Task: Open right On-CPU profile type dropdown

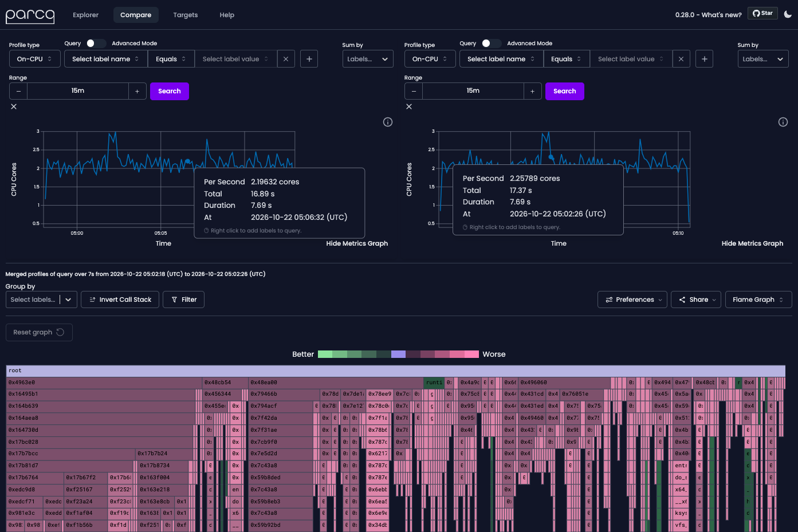Action: [x=430, y=59]
